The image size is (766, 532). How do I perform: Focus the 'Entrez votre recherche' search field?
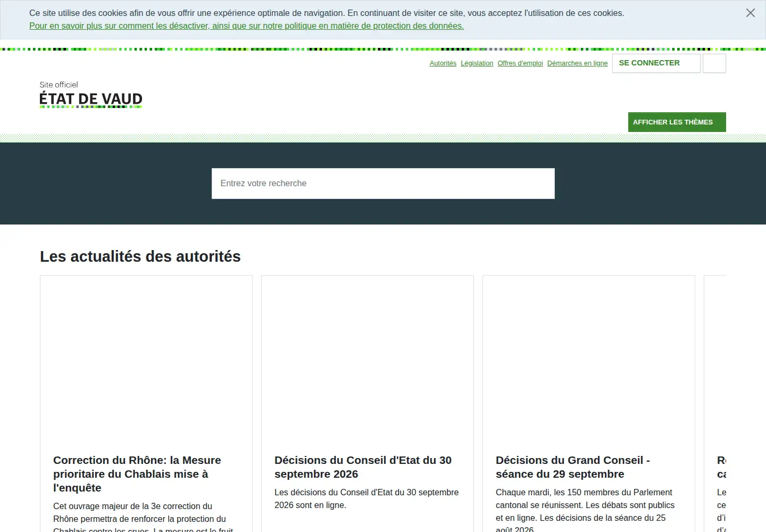(x=383, y=184)
